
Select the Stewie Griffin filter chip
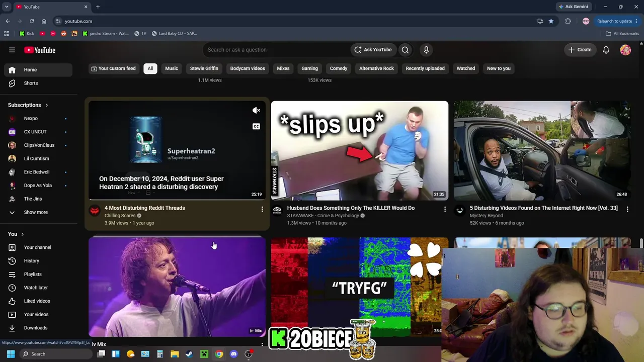pyautogui.click(x=204, y=68)
